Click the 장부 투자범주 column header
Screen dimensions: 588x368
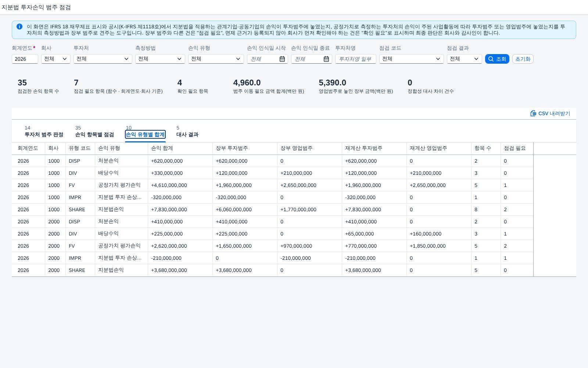[x=245, y=148]
